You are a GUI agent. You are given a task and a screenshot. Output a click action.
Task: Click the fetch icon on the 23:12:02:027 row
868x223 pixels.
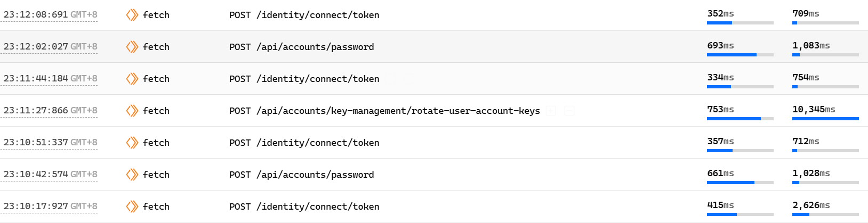(x=132, y=47)
